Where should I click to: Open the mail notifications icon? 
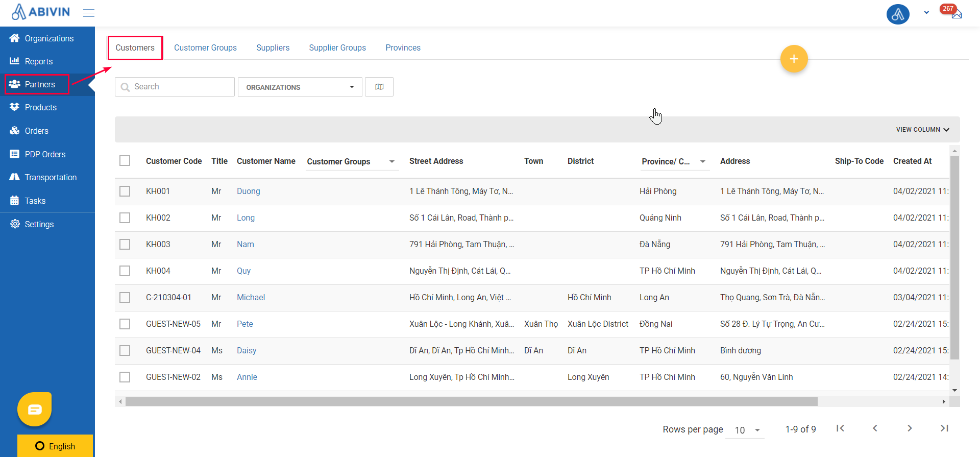tap(956, 14)
